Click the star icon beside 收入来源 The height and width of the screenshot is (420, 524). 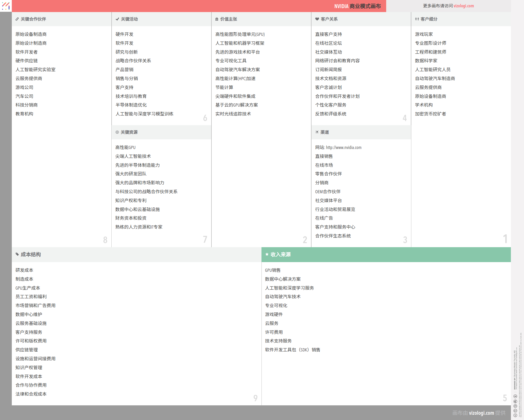click(267, 254)
